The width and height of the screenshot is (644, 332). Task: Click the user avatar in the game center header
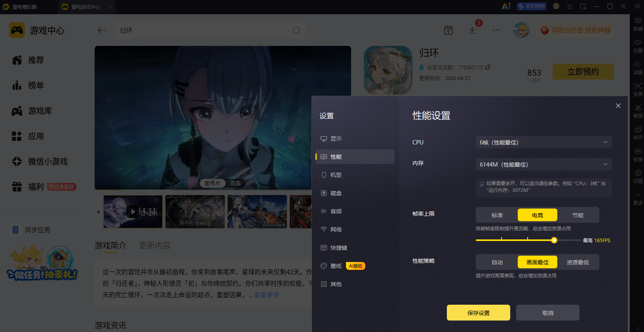click(x=521, y=30)
